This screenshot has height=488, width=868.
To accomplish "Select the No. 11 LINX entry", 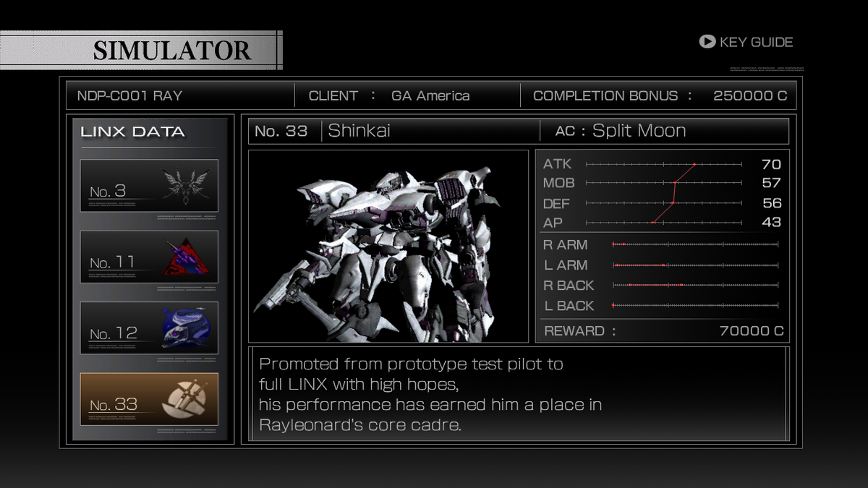I will coord(149,257).
